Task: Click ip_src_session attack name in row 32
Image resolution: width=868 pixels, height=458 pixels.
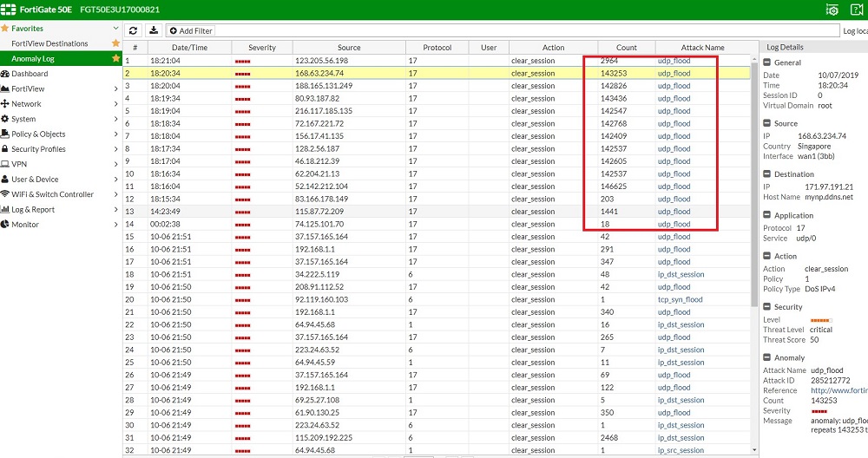Action: [681, 450]
